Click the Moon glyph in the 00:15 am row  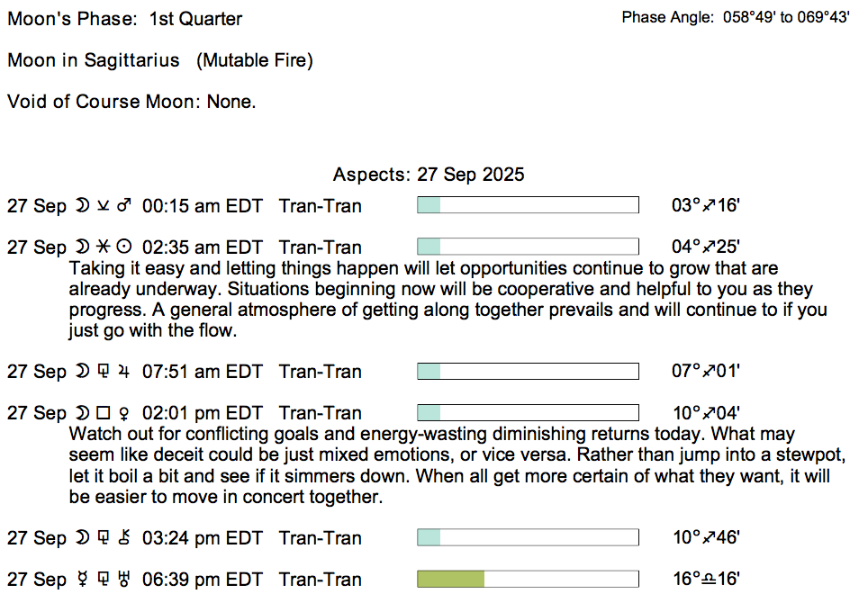coord(83,206)
